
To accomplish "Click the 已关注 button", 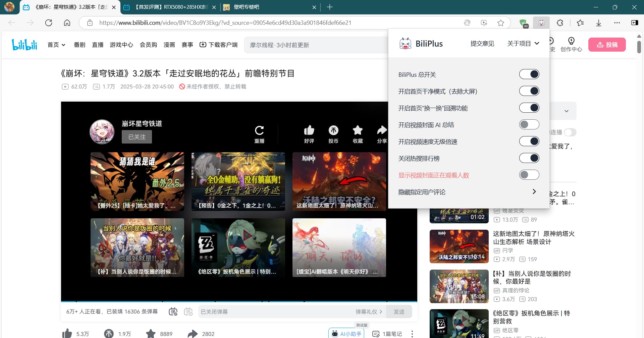I will (x=137, y=137).
